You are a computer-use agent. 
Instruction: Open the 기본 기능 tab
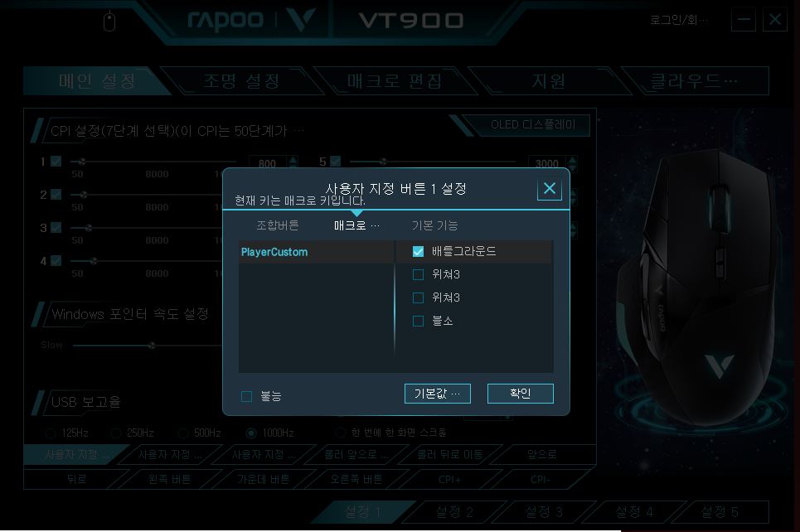click(x=434, y=225)
